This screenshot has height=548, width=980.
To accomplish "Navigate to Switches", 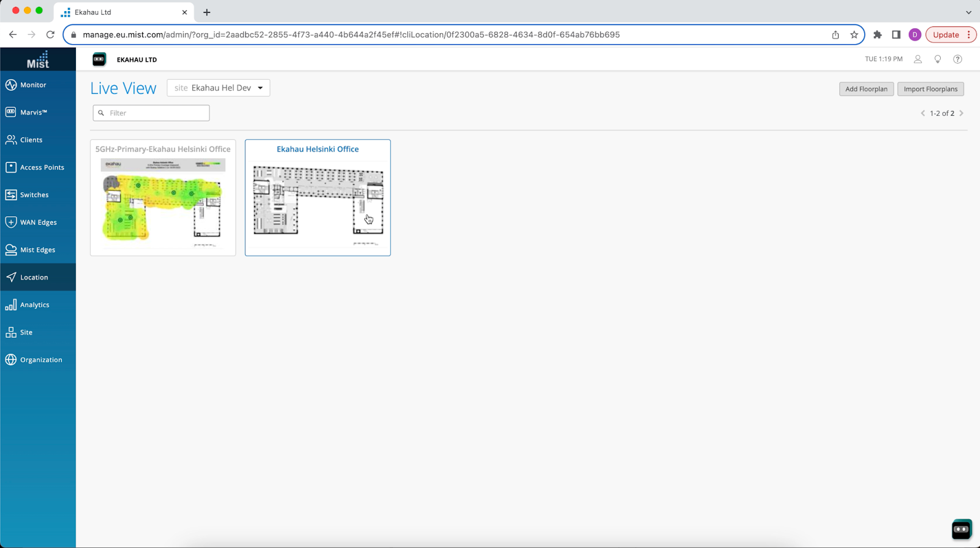I will pyautogui.click(x=38, y=195).
